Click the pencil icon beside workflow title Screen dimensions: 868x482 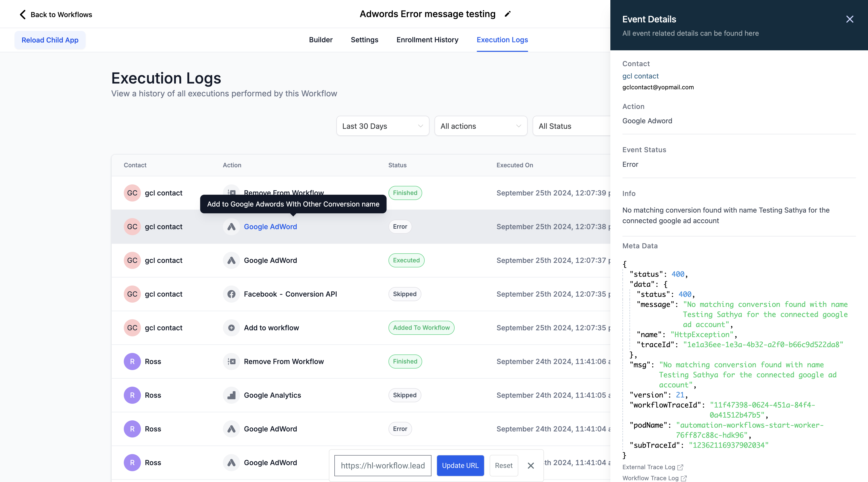tap(507, 14)
